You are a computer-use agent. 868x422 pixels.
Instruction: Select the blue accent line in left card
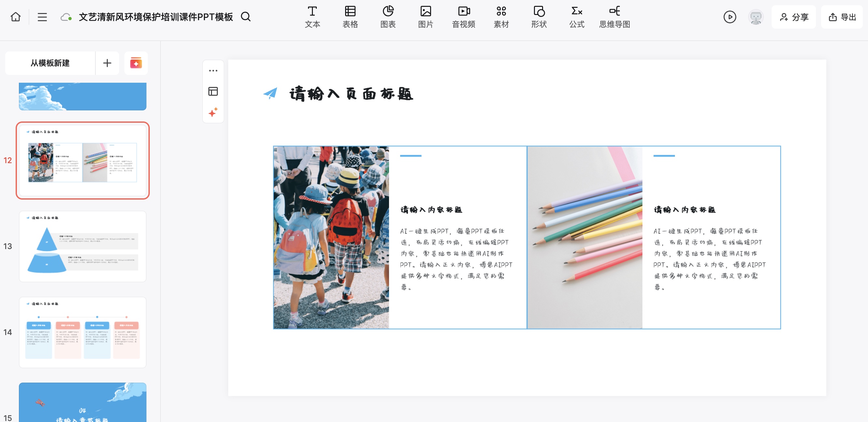411,156
